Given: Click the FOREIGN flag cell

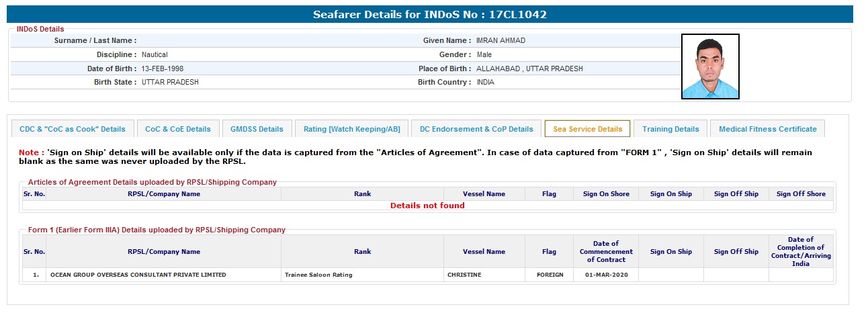Looking at the screenshot, I should pyautogui.click(x=550, y=275).
